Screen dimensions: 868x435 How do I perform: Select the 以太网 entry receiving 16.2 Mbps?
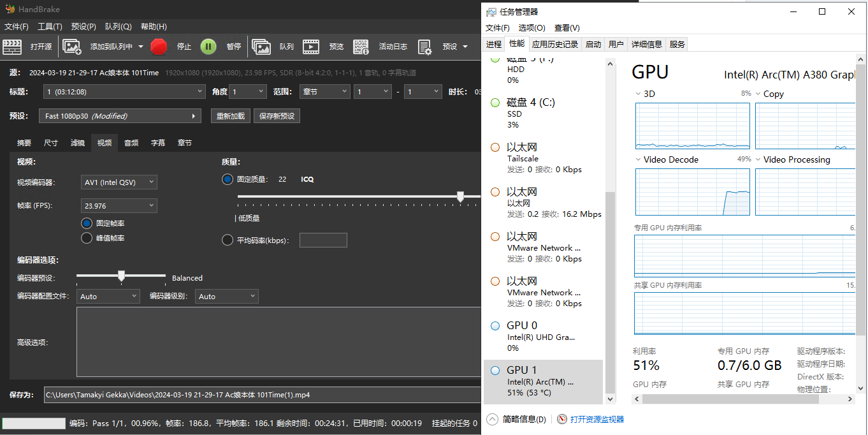544,202
